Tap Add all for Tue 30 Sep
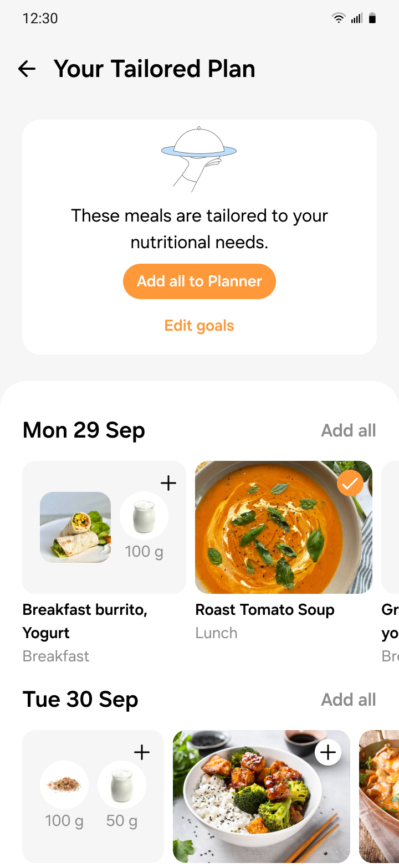The height and width of the screenshot is (868, 399). (349, 700)
